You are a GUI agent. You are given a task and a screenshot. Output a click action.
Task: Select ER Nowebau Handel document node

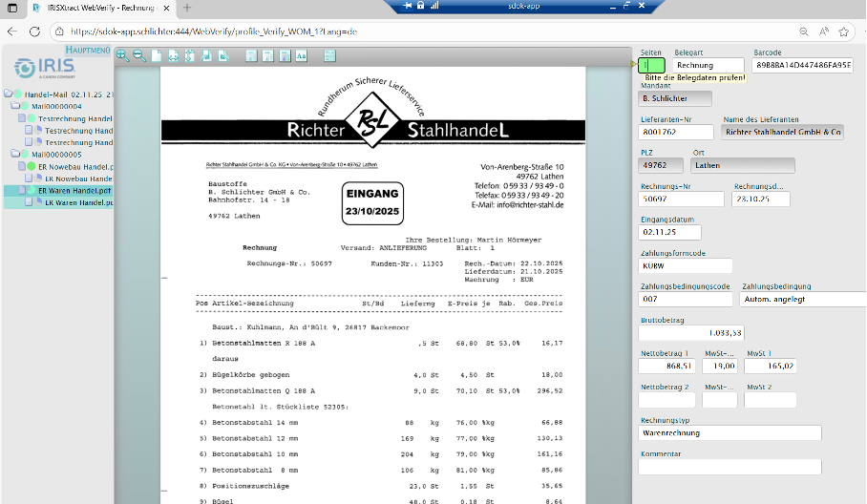click(x=75, y=166)
